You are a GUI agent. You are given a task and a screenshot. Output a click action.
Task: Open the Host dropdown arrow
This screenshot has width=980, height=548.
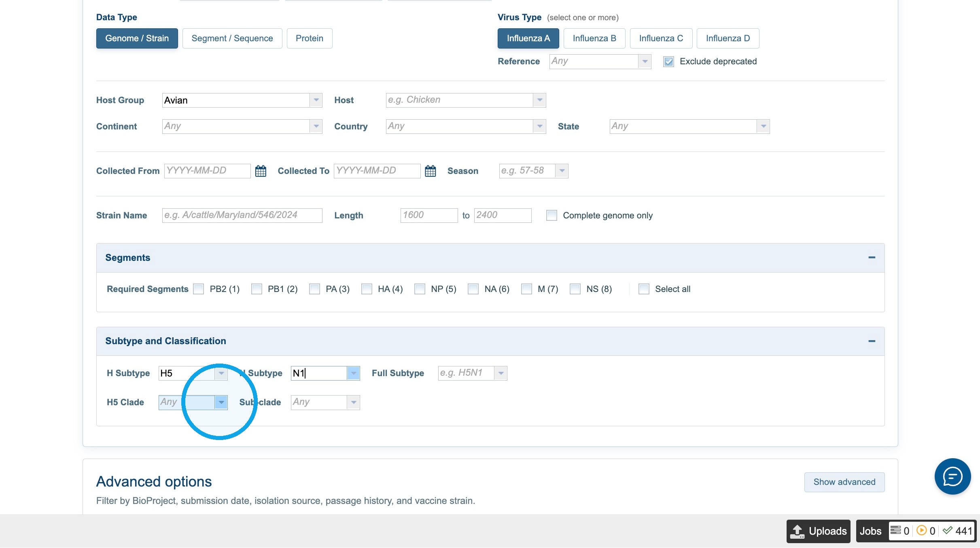pyautogui.click(x=539, y=100)
